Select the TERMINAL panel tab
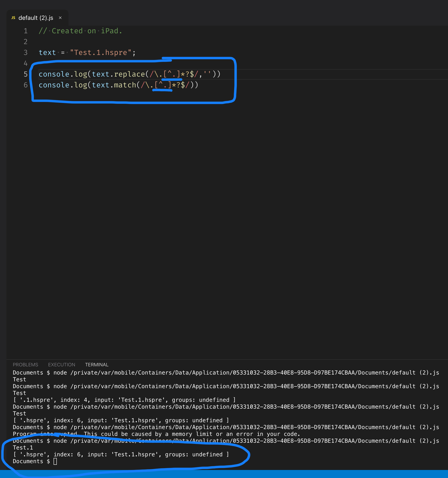 (x=97, y=365)
